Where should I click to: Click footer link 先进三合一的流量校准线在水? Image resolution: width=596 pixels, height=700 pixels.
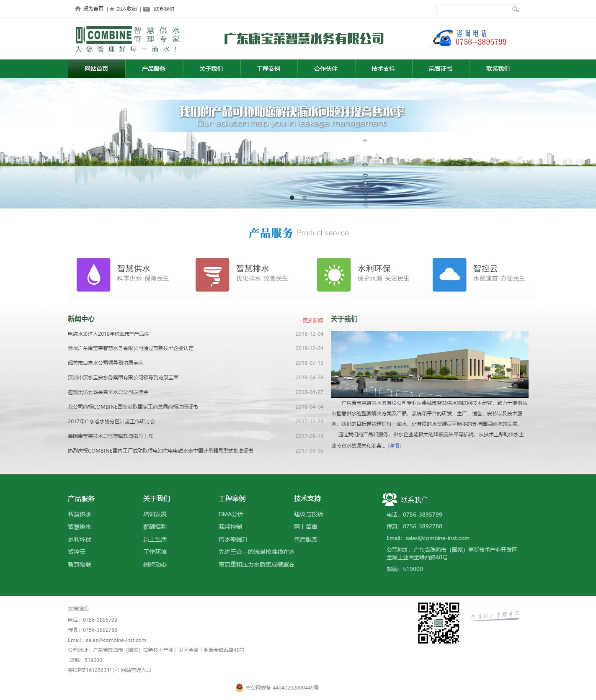click(x=256, y=552)
